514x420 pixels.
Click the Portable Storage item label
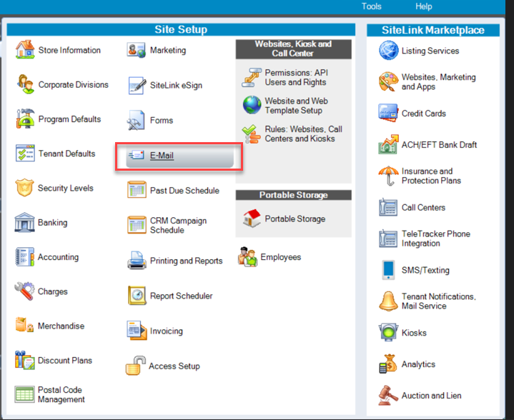295,219
